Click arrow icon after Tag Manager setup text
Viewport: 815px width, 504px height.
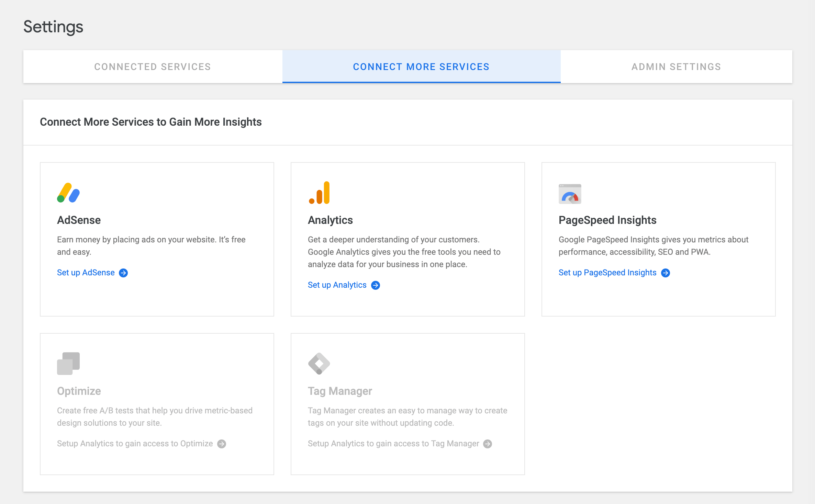[x=488, y=444]
